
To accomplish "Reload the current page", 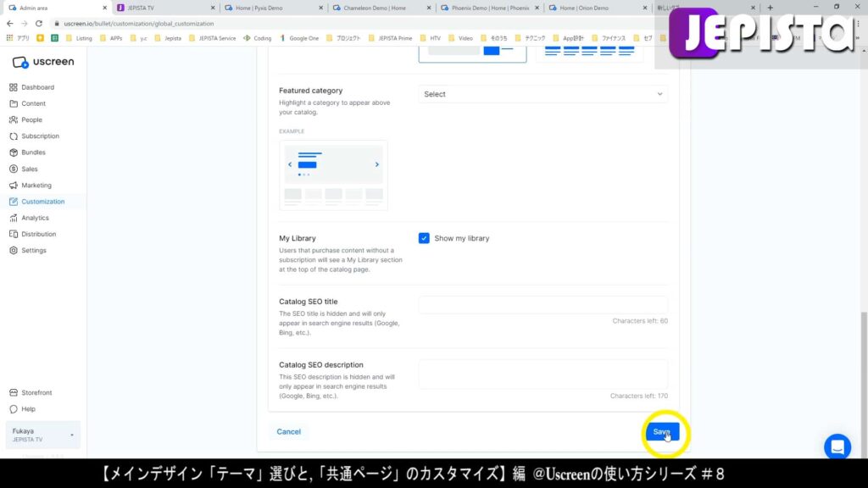I will (39, 24).
